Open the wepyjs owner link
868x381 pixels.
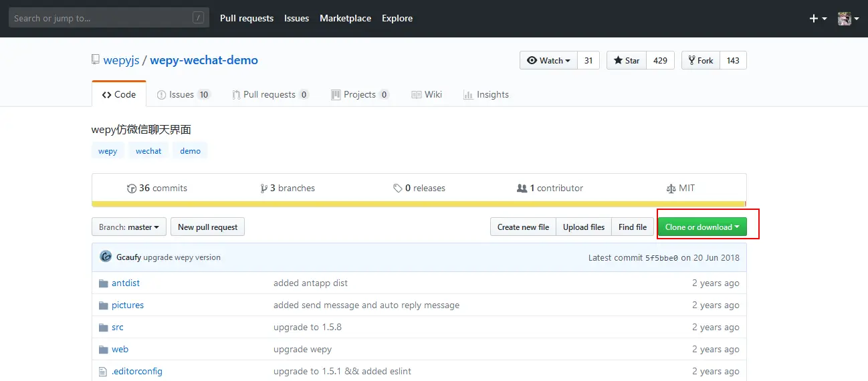tap(121, 60)
